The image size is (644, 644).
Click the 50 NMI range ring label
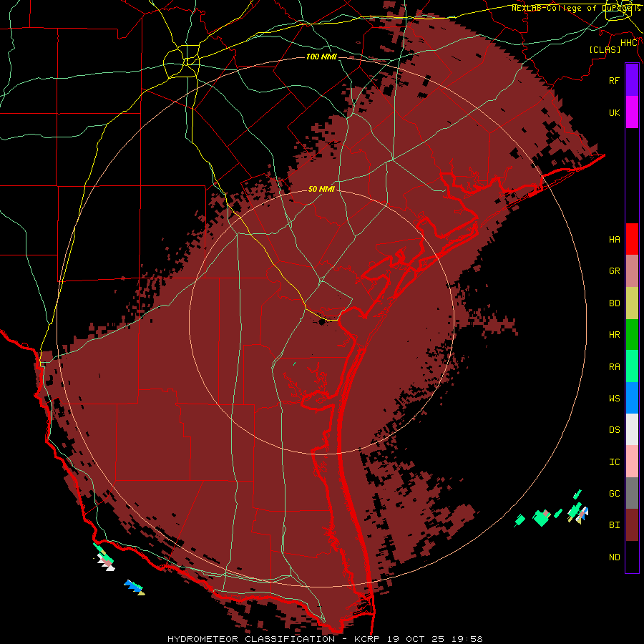321,189
